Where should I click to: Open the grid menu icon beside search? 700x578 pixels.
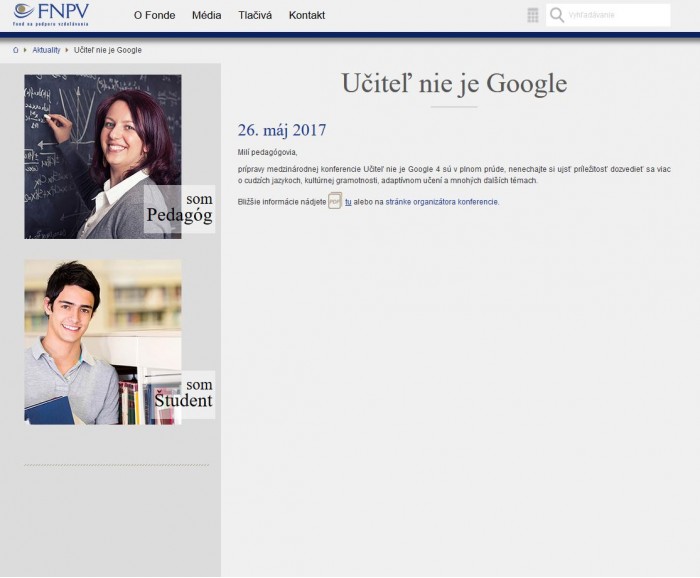pos(533,15)
